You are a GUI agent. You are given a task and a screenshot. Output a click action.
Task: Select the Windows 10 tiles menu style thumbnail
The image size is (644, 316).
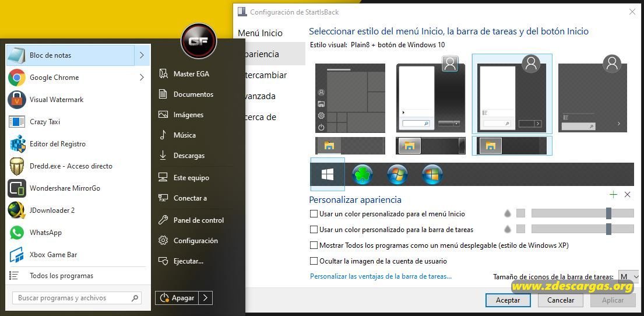click(x=350, y=98)
